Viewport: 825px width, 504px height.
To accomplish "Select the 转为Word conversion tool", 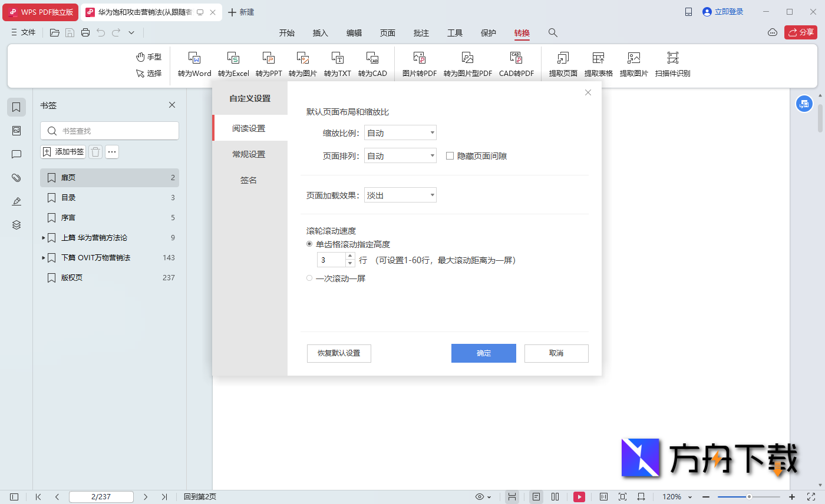I will [x=194, y=64].
